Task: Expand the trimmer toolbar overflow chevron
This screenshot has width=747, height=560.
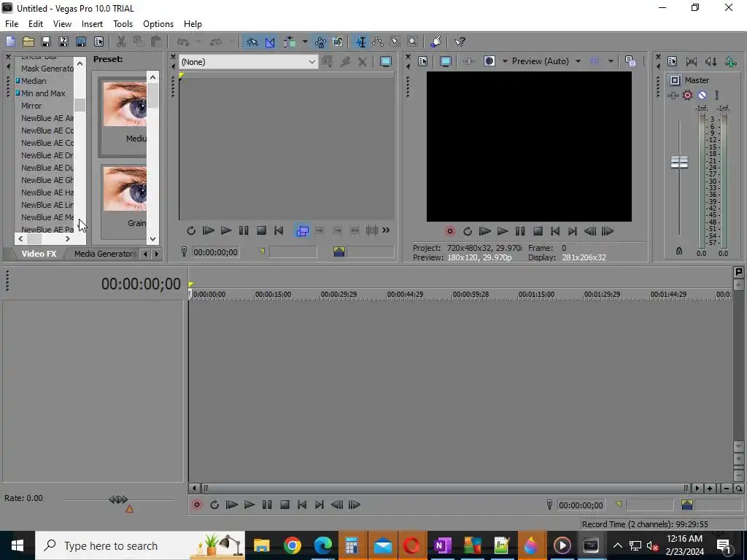Action: point(386,230)
